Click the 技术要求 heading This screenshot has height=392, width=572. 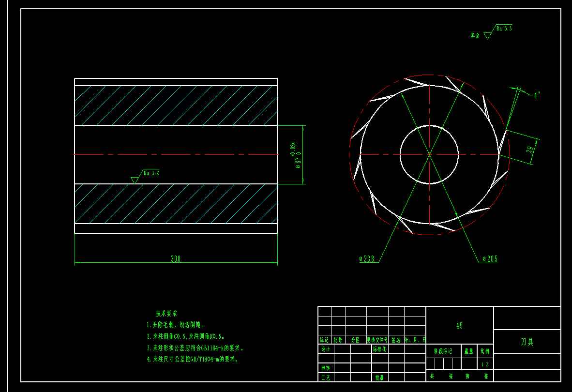(166, 313)
